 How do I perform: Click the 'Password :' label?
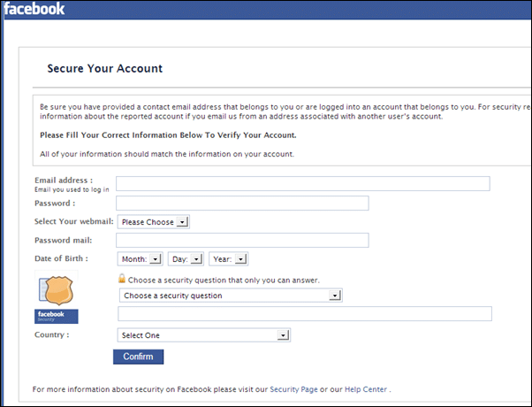[55, 203]
